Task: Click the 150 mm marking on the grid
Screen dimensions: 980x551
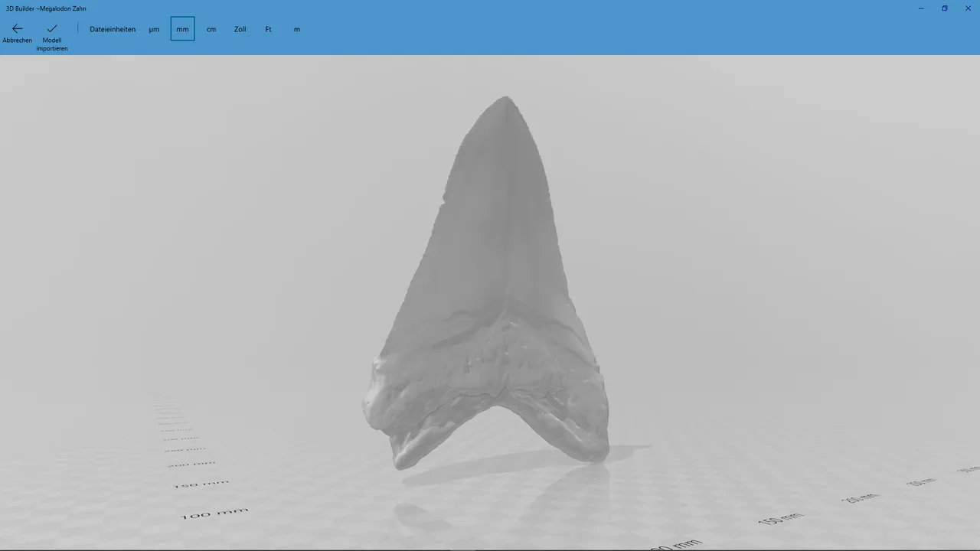Action: pos(201,483)
